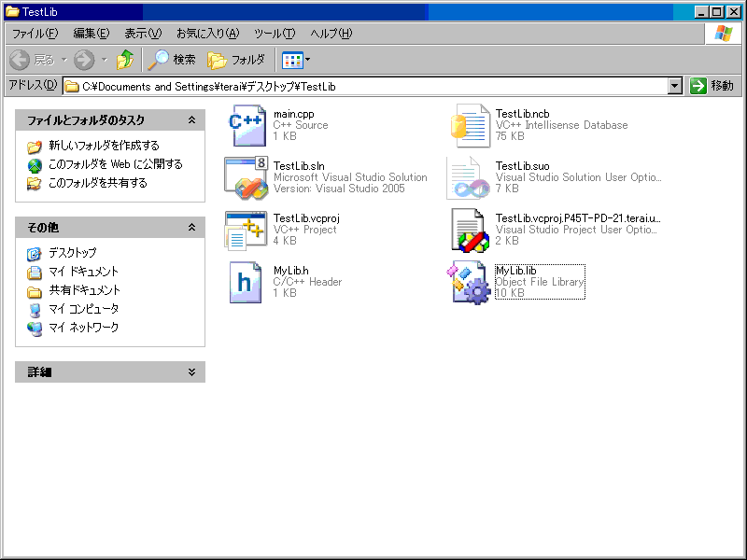This screenshot has height=560, width=747.
Task: Click the Up one folder toolbar icon
Action: 125,60
